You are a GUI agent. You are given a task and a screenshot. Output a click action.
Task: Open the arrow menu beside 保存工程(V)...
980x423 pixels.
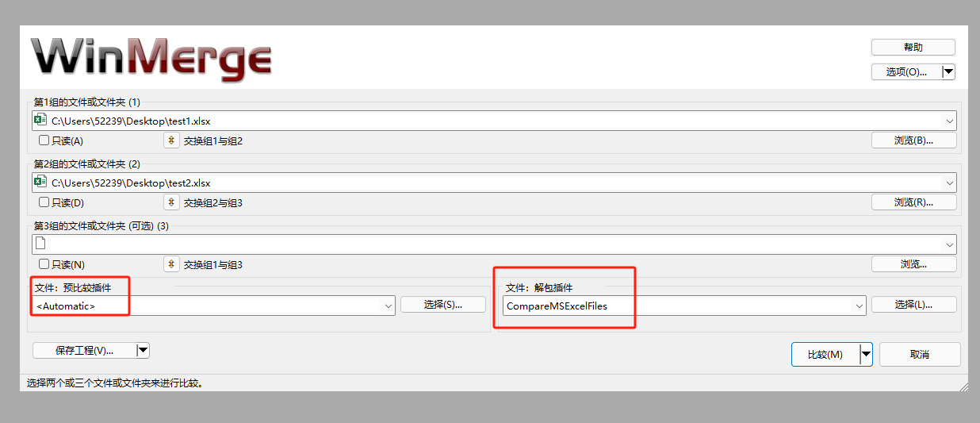[x=142, y=350]
